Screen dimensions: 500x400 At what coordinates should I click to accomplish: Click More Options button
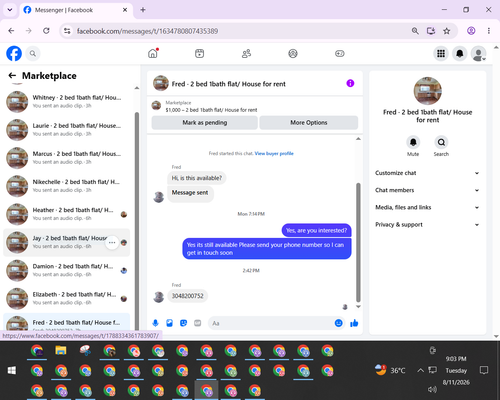tap(309, 122)
